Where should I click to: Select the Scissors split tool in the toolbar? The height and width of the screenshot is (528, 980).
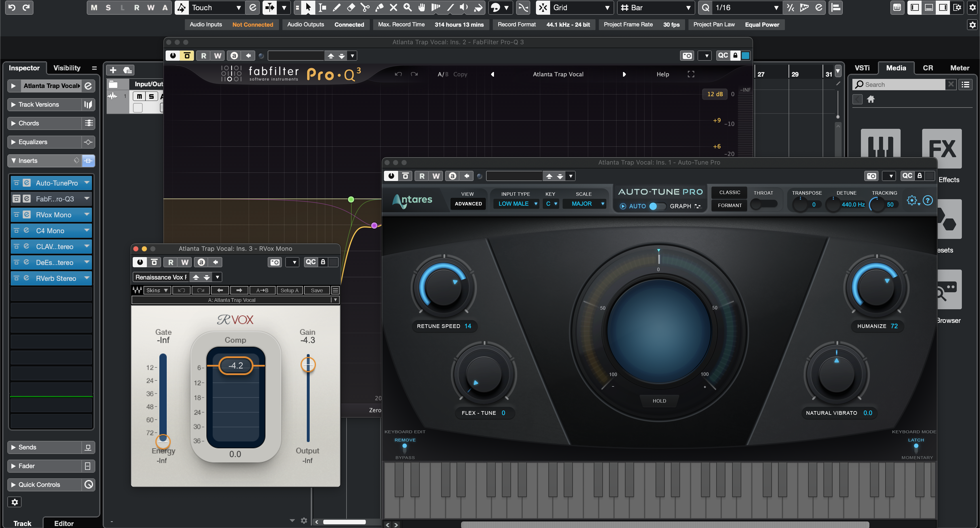[365, 7]
